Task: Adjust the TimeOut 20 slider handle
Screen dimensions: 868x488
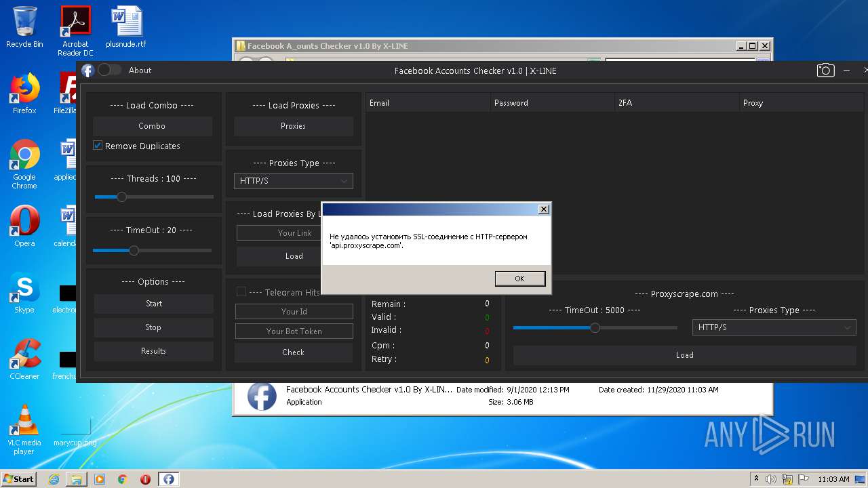Action: (x=134, y=250)
